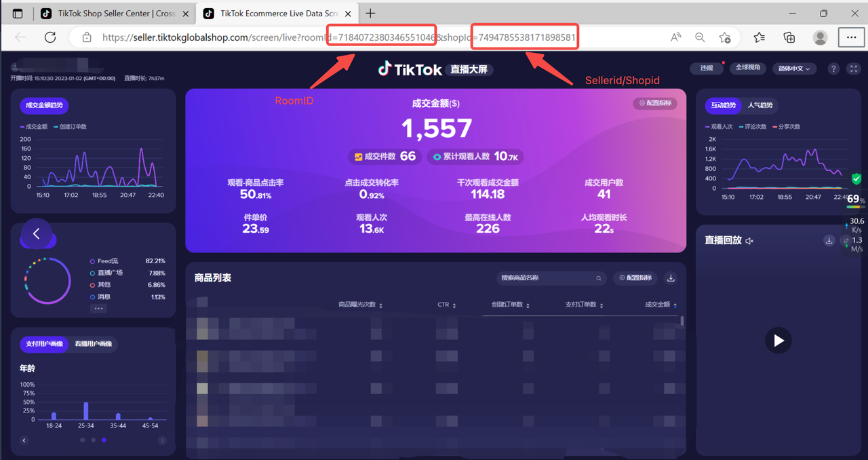Screen dimensions: 868x460
Task: Reload the page with the refresh icon
Action: coord(50,37)
